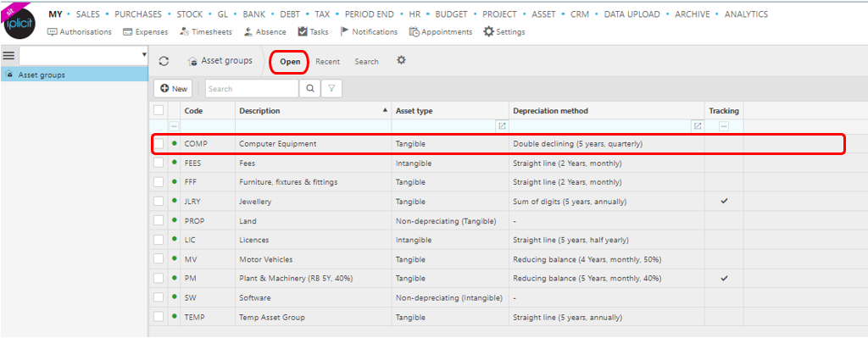Open the Notifications flag shortcut
This screenshot has width=868, height=338.
tap(369, 32)
